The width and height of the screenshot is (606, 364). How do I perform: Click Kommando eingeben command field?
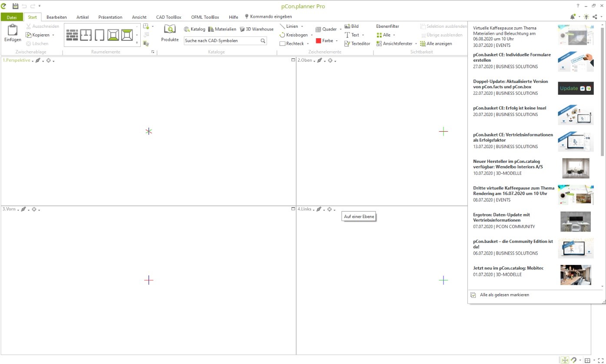[x=268, y=17]
